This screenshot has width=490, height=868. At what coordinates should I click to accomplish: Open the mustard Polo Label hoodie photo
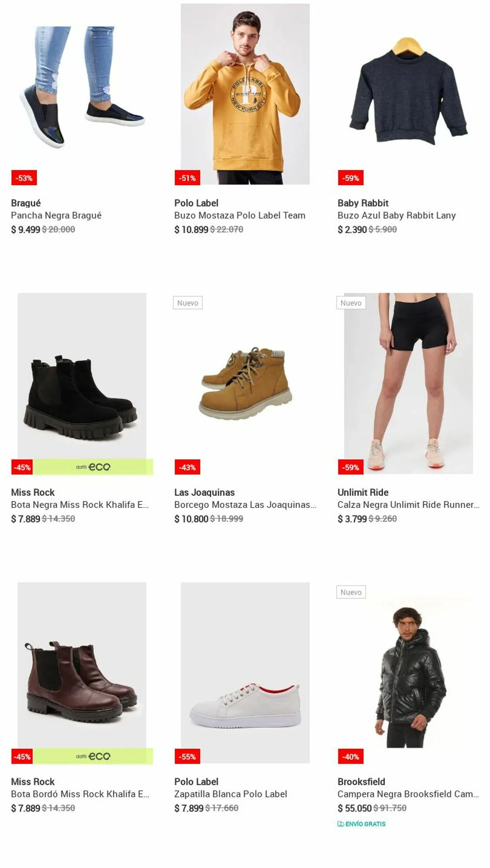click(x=245, y=94)
